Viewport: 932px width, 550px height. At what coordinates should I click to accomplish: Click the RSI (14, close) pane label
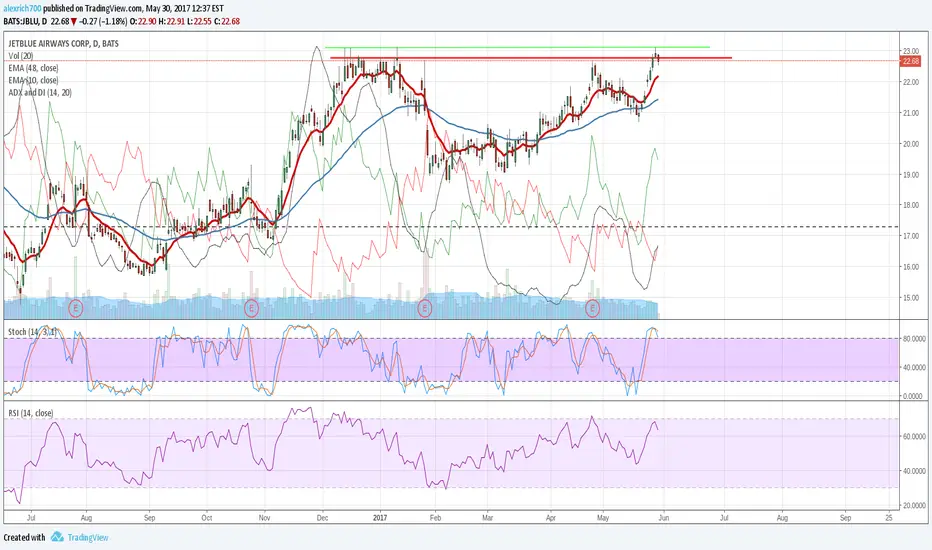31,413
